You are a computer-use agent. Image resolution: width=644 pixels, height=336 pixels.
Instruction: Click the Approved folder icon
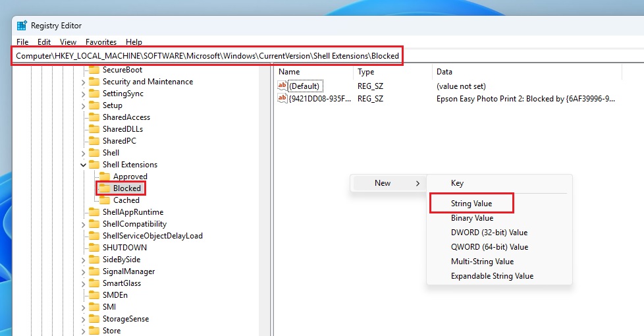(105, 177)
